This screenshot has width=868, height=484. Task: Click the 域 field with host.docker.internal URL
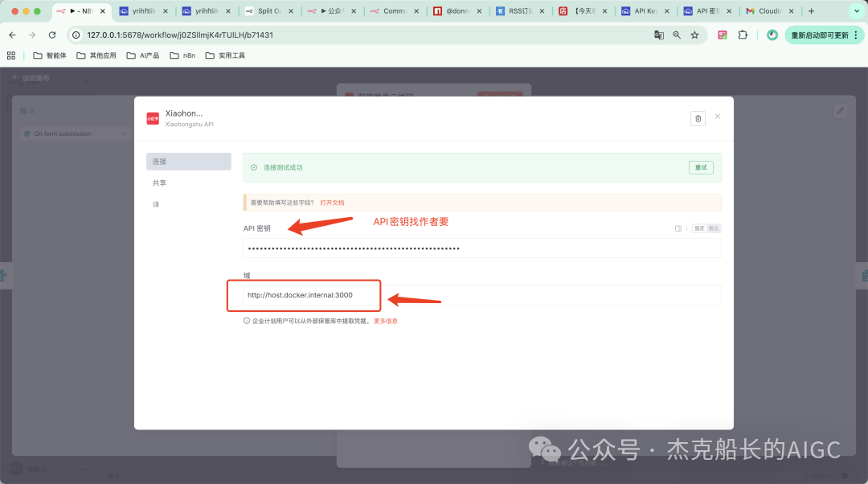tap(481, 295)
